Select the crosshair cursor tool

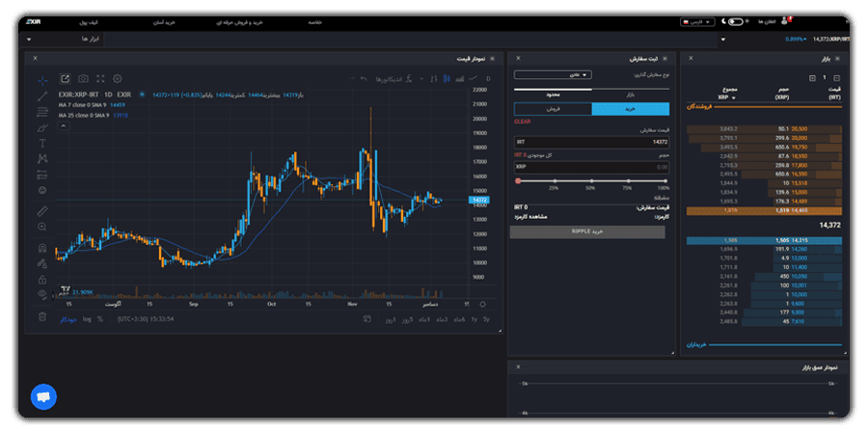(42, 80)
